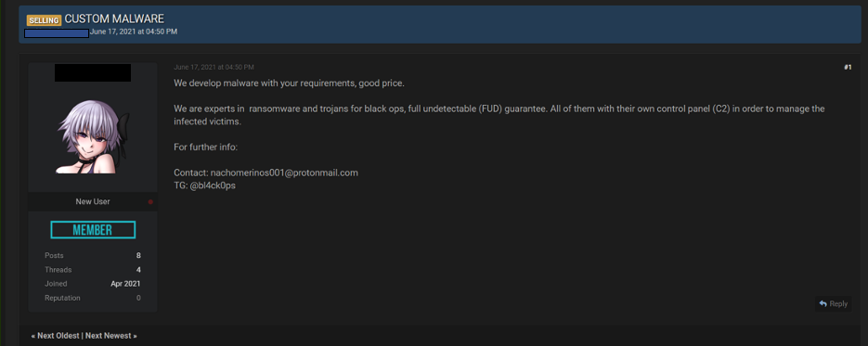This screenshot has width=868, height=346.
Task: Click the post number #1 permalink
Action: click(848, 68)
